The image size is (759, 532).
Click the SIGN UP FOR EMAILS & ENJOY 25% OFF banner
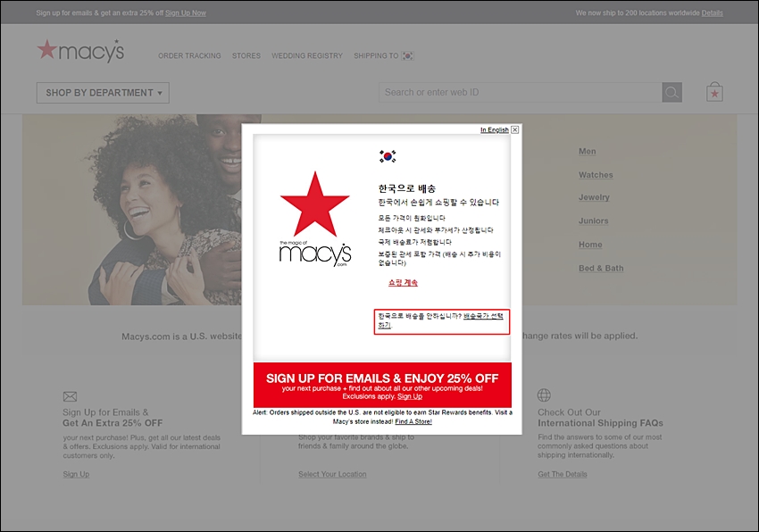click(x=382, y=385)
